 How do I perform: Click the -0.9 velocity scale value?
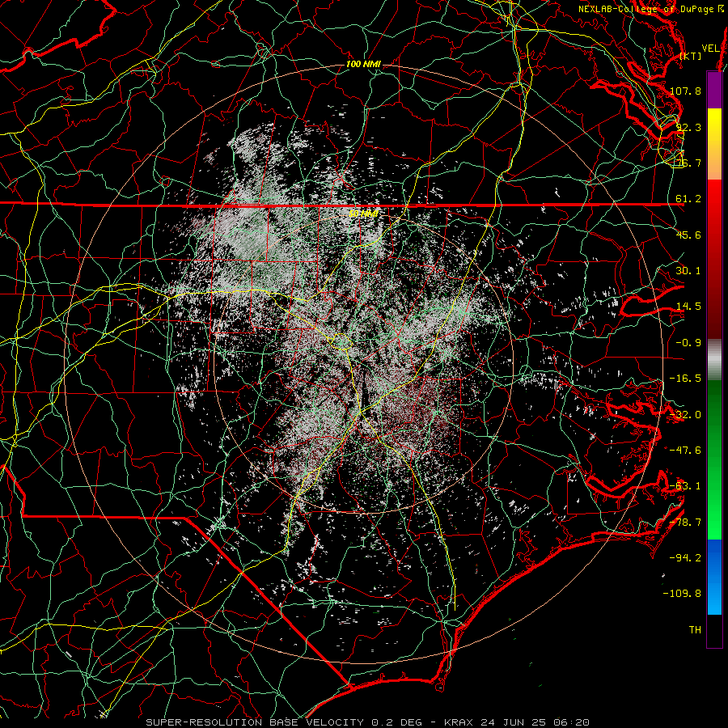pyautogui.click(x=688, y=343)
